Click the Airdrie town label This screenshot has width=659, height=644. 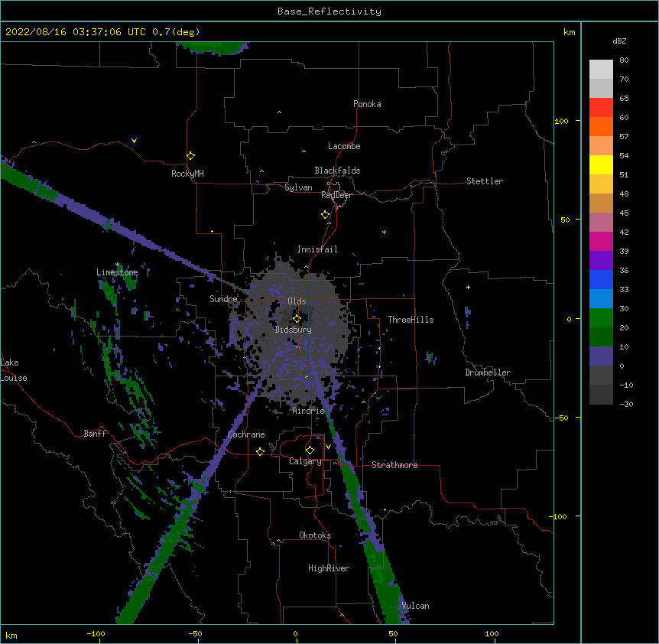pyautogui.click(x=309, y=411)
